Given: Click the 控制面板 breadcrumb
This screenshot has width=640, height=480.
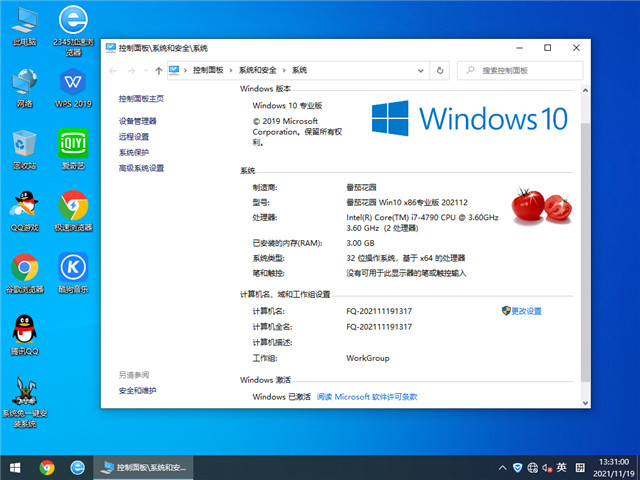Looking at the screenshot, I should click(x=208, y=70).
